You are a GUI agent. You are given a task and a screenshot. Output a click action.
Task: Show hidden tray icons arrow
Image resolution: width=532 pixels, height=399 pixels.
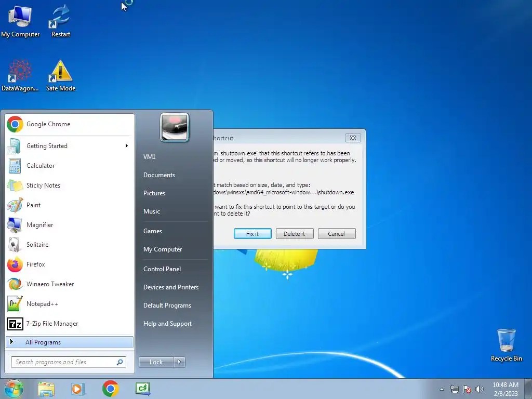coord(442,389)
